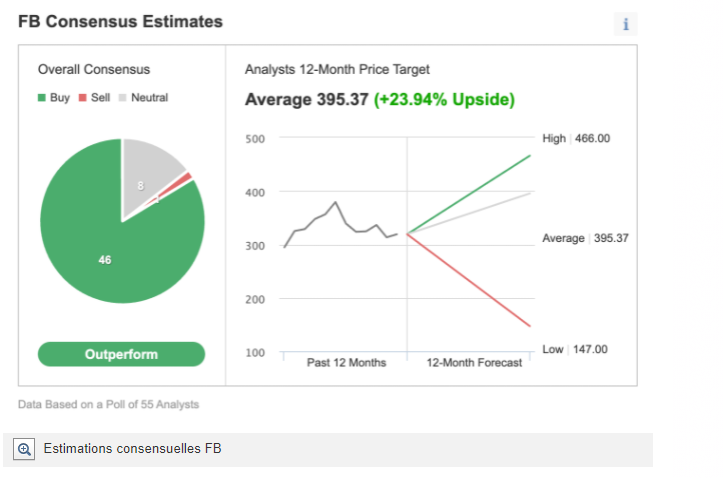Click the red Sell legend square
Viewport: 723px width, 478px height.
point(83,98)
